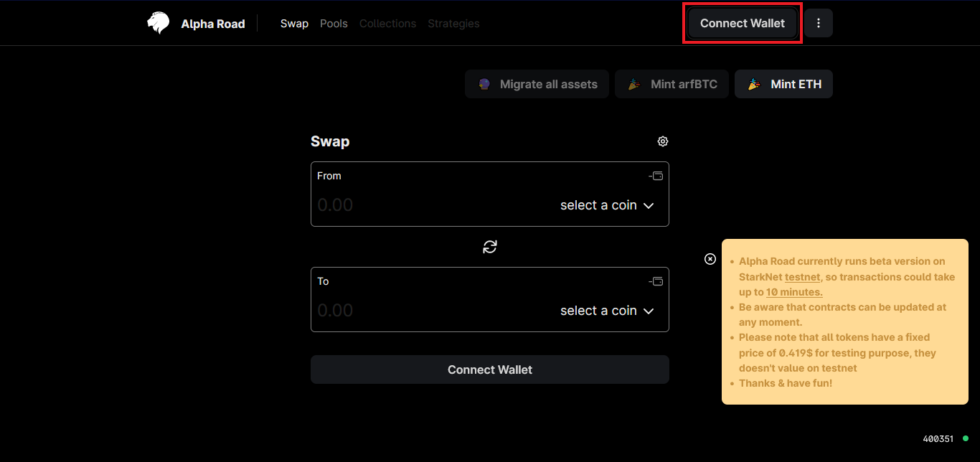Click the Mint ETH button
Image resolution: width=980 pixels, height=462 pixels.
tap(783, 84)
